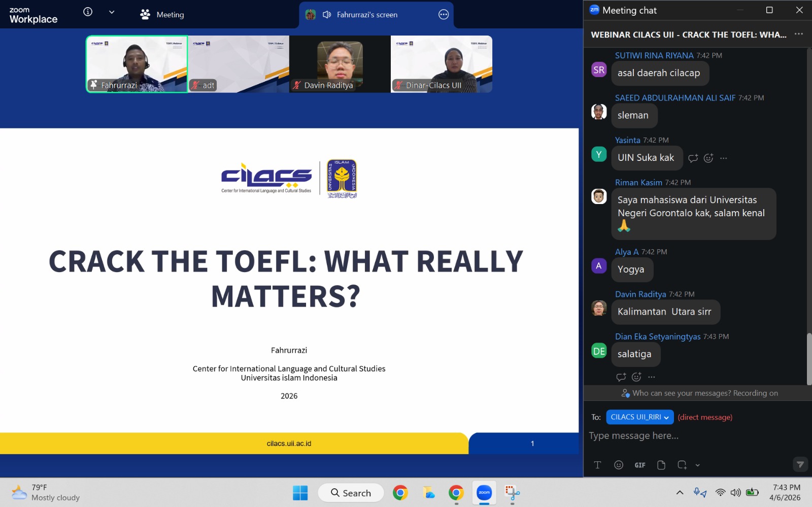This screenshot has height=507, width=812.
Task: Toggle the Windows taskbar volume icon
Action: tap(735, 493)
